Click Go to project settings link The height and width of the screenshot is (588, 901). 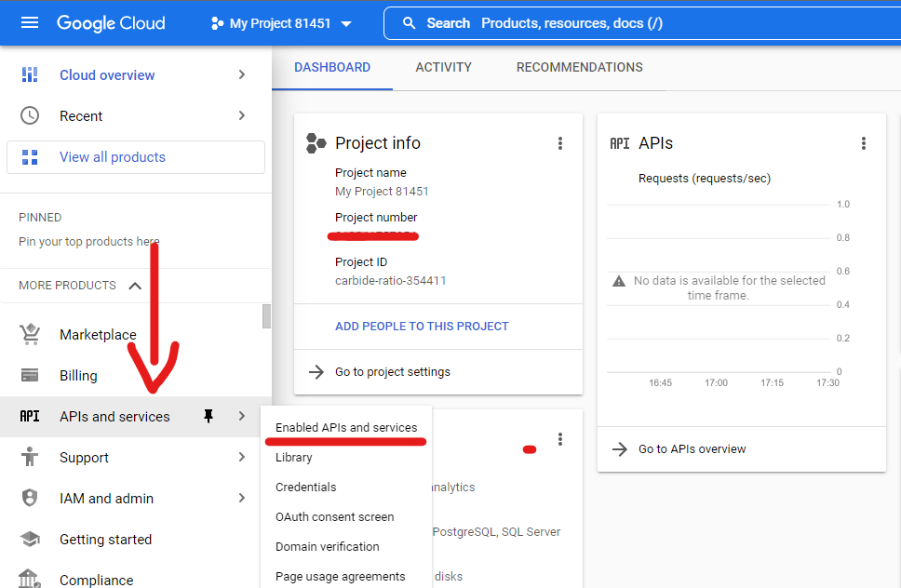pyautogui.click(x=393, y=372)
